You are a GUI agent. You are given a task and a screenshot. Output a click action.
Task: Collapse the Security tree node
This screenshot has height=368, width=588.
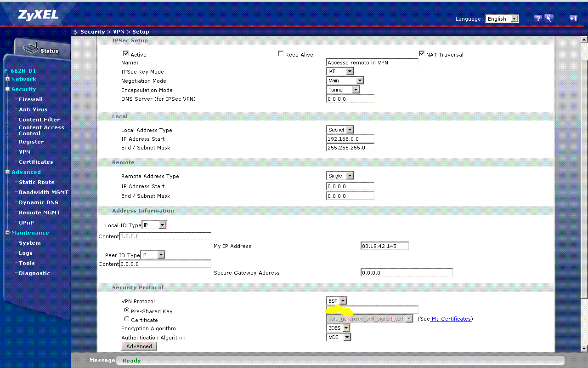[8, 89]
